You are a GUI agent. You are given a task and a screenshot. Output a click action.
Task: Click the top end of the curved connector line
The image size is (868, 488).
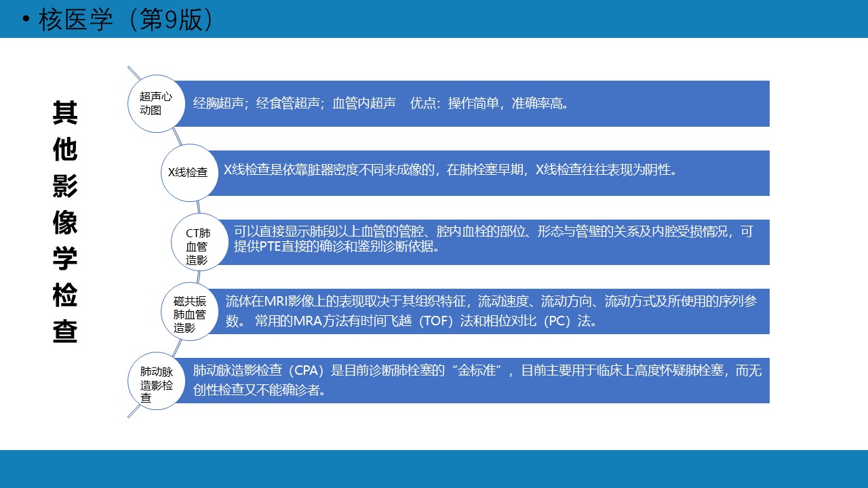(129, 68)
